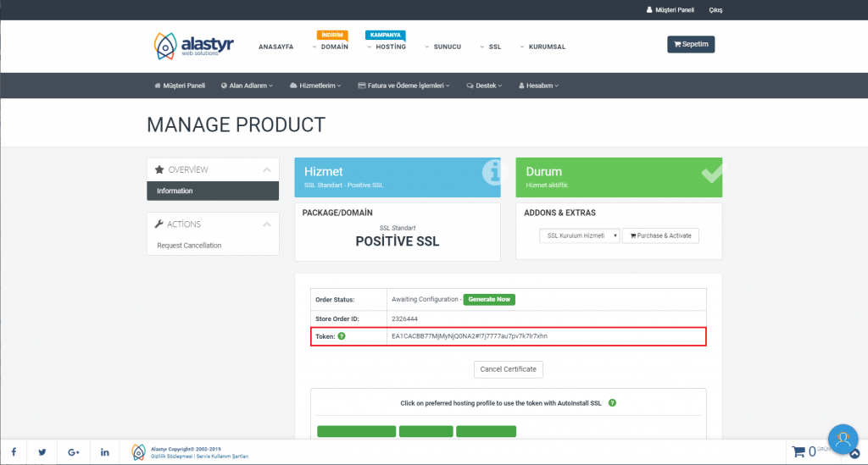Click the scroll-to-top arrow icon

pos(854,454)
